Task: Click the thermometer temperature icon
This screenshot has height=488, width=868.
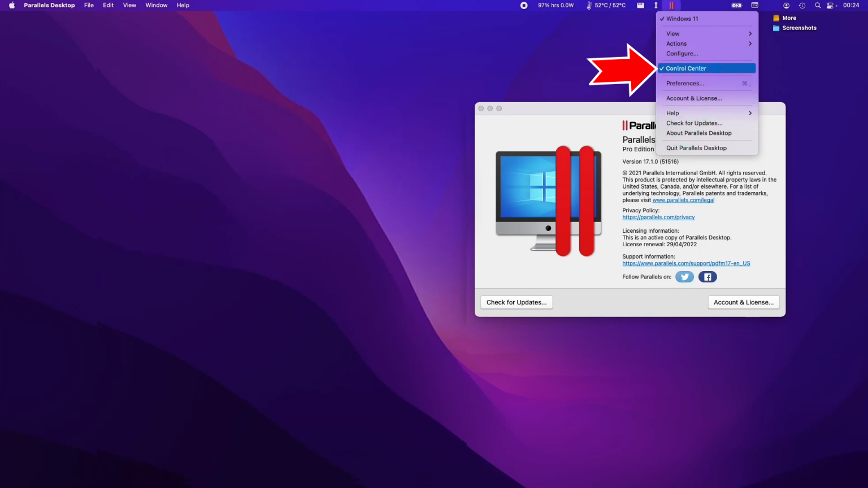Action: [x=589, y=5]
